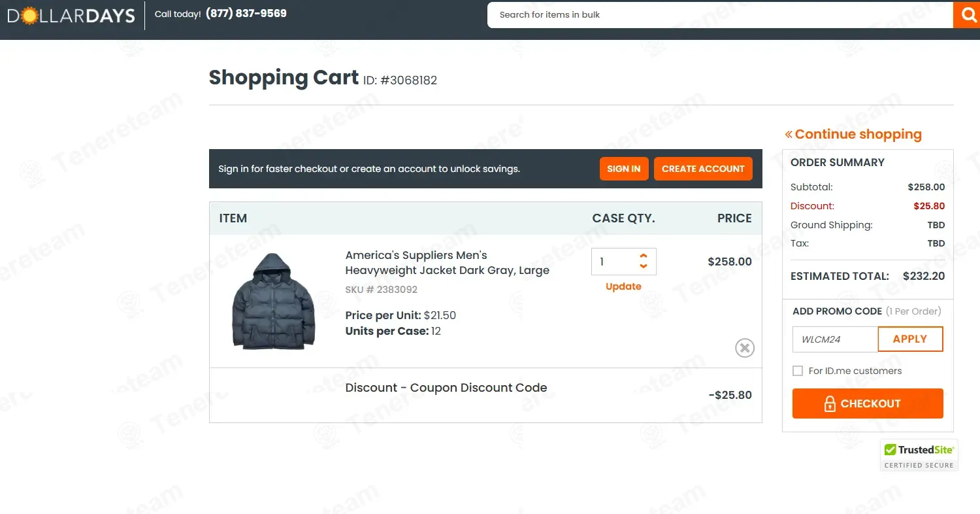Click the CASE QTY. column header
980x514 pixels.
pyautogui.click(x=624, y=218)
